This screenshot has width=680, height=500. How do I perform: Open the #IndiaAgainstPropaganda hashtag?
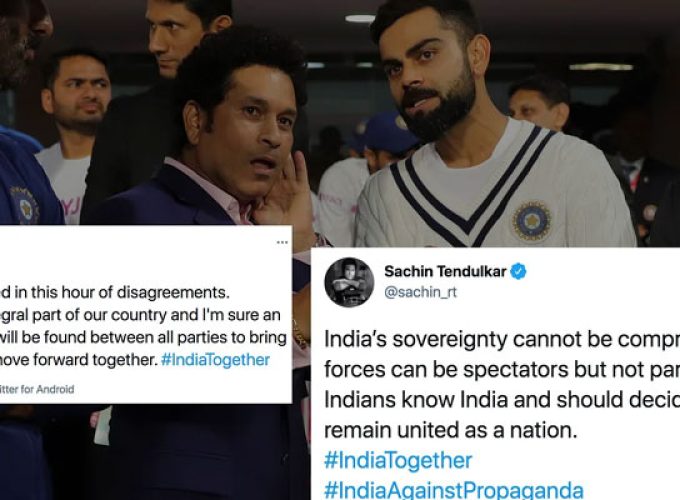click(x=454, y=490)
